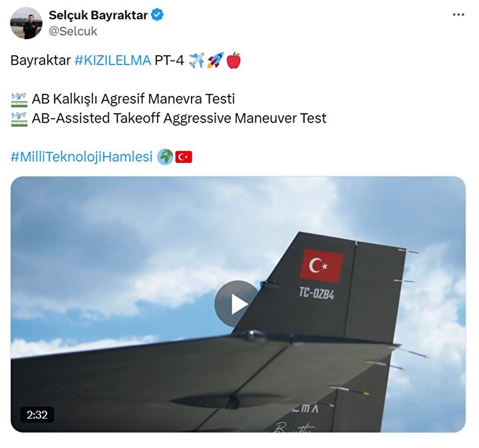Click the blue verified badge
Image resolution: width=479 pixels, height=448 pixels.
coord(157,15)
